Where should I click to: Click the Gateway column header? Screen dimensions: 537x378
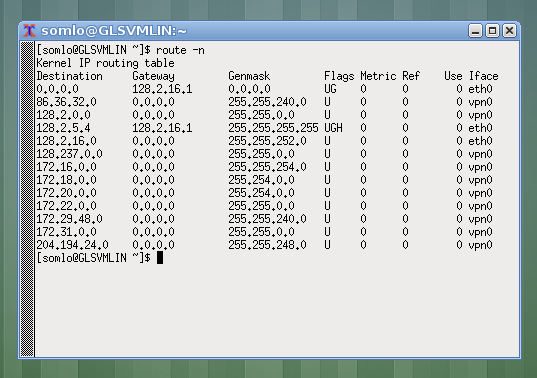(x=153, y=76)
